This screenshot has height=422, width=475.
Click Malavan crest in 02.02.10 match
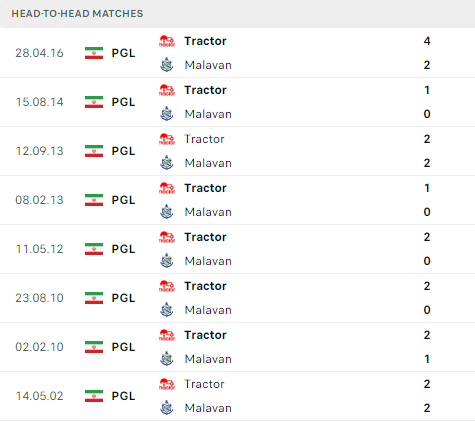coord(167,359)
